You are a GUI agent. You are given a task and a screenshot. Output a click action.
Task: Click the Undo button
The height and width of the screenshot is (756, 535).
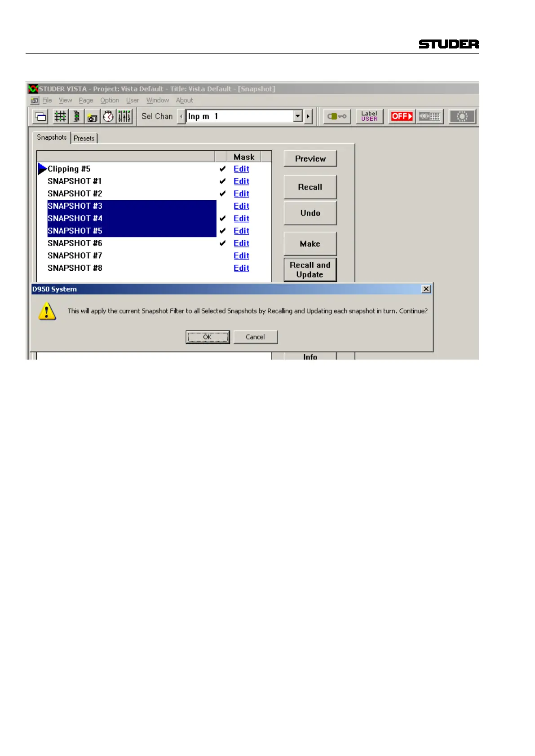(x=310, y=213)
